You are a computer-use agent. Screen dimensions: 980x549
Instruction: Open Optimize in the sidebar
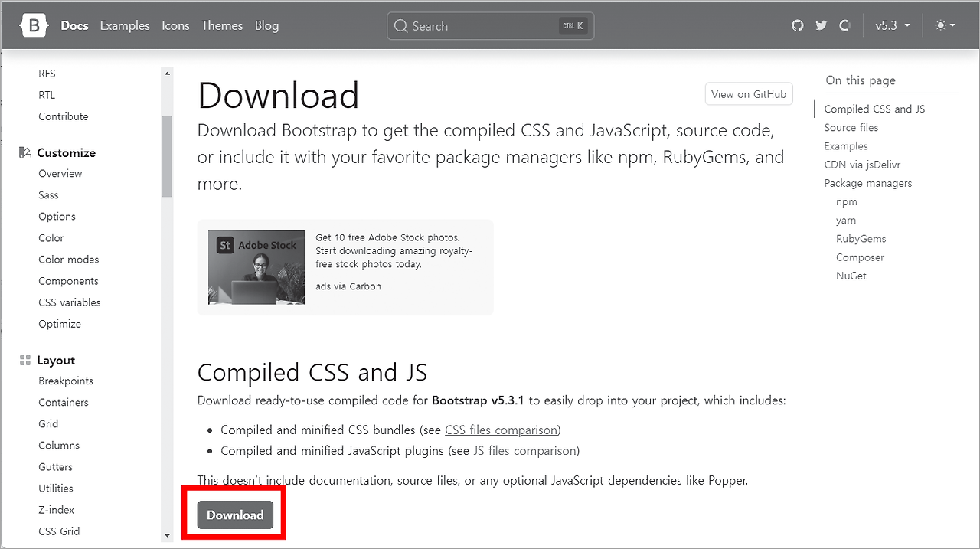(x=60, y=324)
